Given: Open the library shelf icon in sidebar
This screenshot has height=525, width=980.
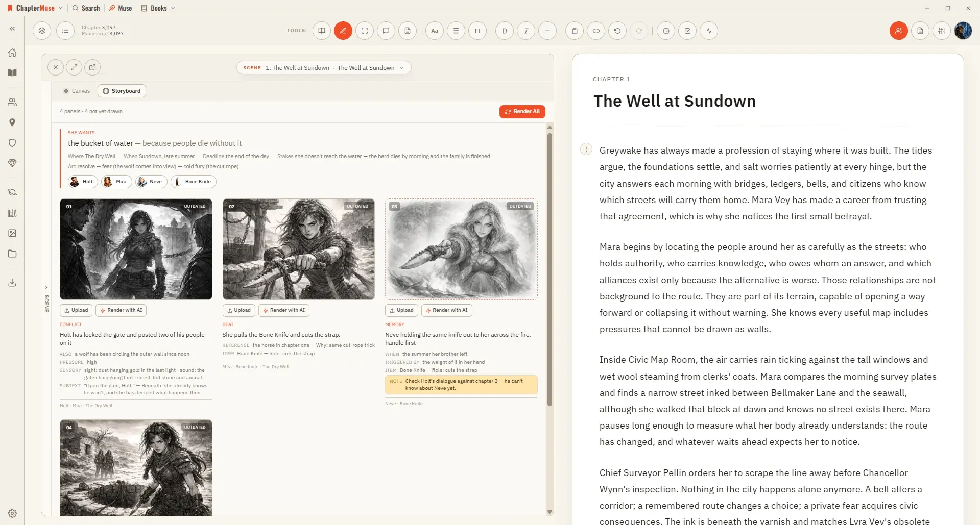Looking at the screenshot, I should coord(12,213).
